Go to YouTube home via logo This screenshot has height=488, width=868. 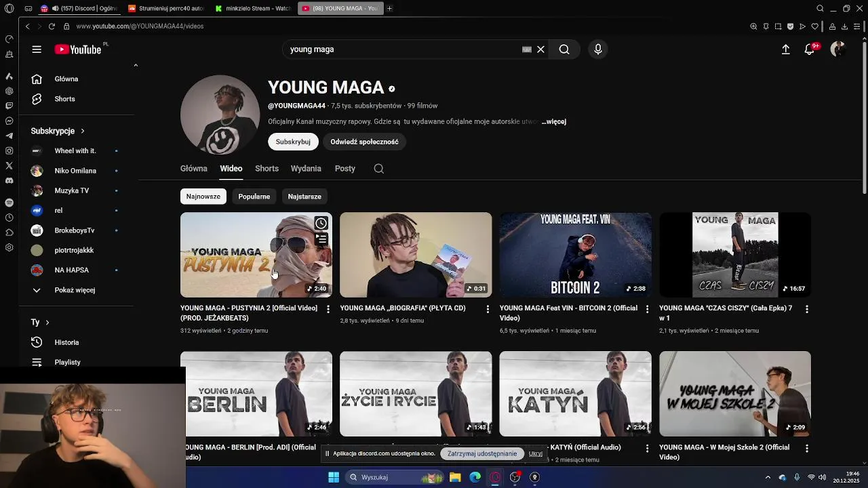click(x=78, y=49)
